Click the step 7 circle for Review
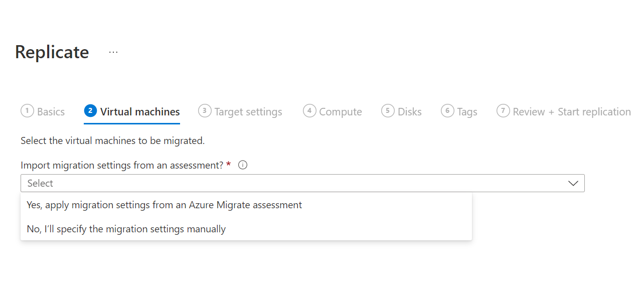 pos(503,111)
